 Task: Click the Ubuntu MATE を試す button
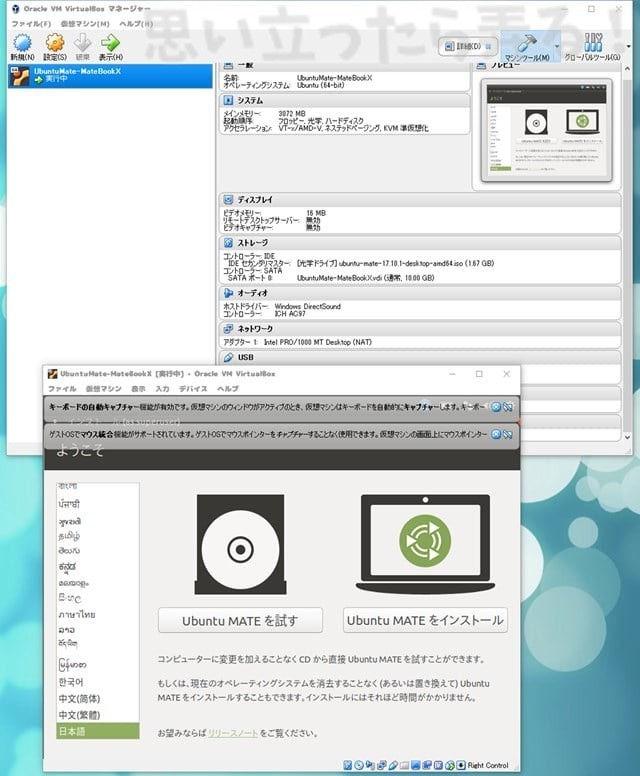click(x=241, y=620)
